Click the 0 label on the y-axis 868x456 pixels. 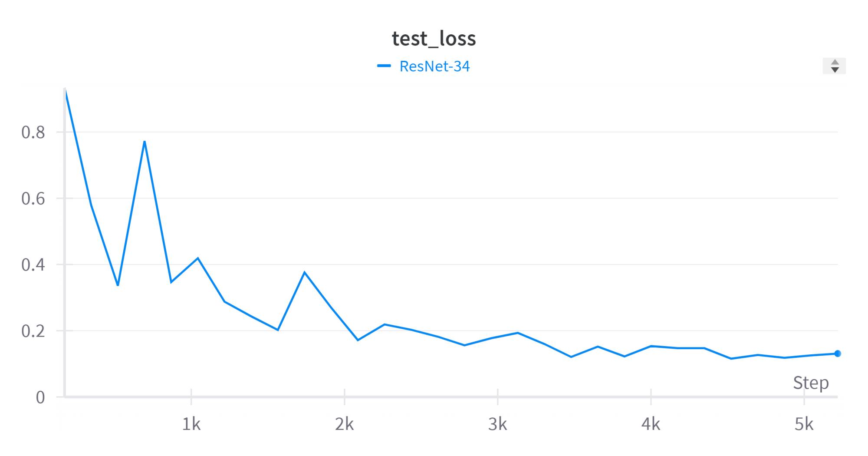(40, 397)
